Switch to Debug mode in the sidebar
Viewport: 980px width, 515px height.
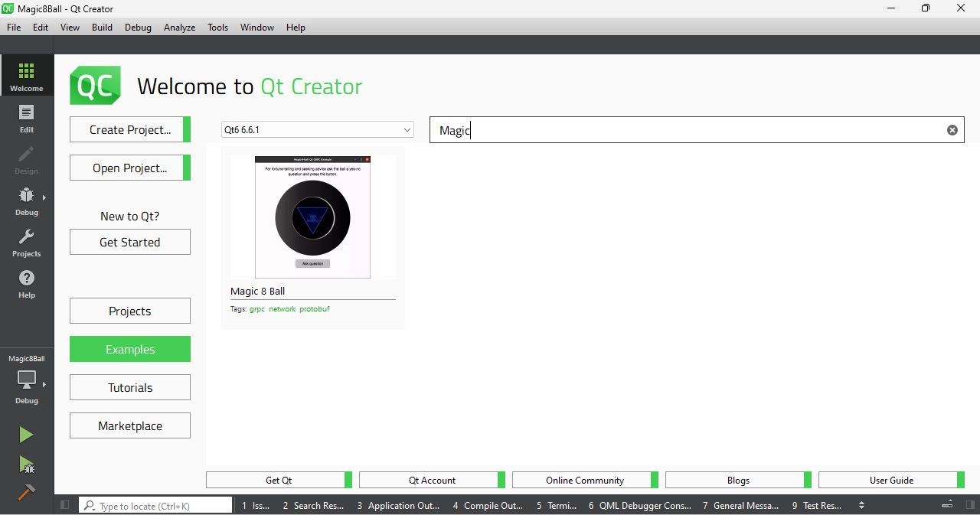[x=26, y=201]
